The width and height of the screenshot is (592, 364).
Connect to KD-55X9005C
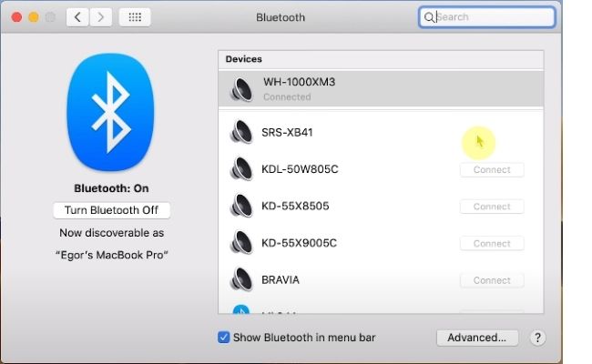click(x=492, y=244)
